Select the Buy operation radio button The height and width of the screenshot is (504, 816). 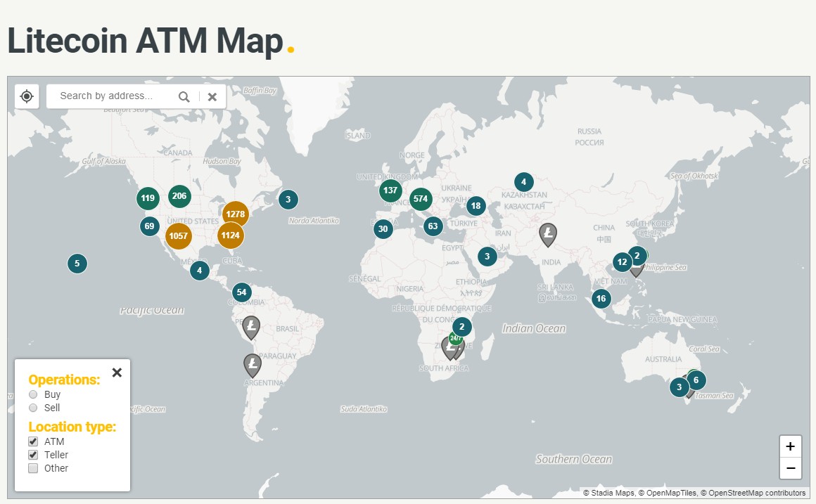[x=33, y=394]
